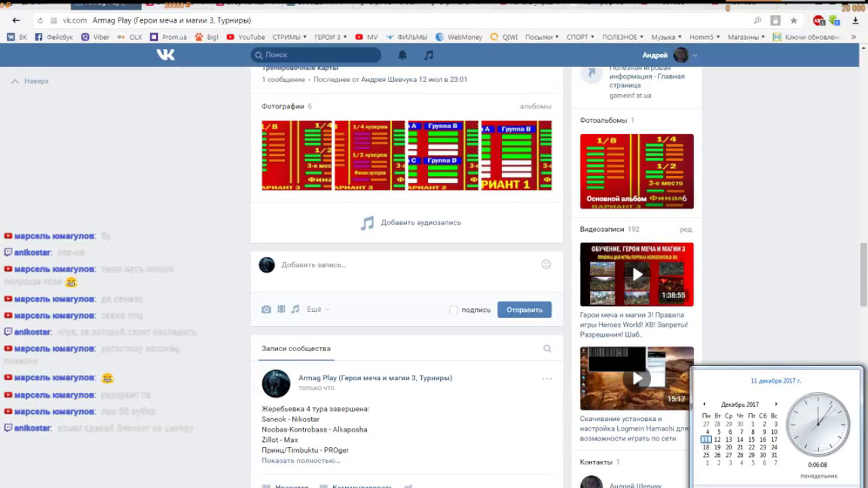Open the ФИЛЬМЫ bookmark folder
The width and height of the screenshot is (868, 488).
coord(406,37)
